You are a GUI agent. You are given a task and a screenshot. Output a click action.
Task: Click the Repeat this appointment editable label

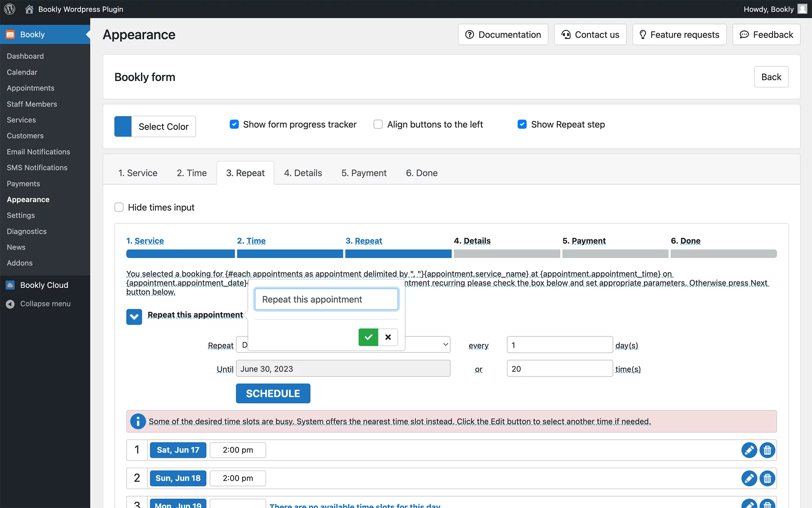pyautogui.click(x=195, y=315)
